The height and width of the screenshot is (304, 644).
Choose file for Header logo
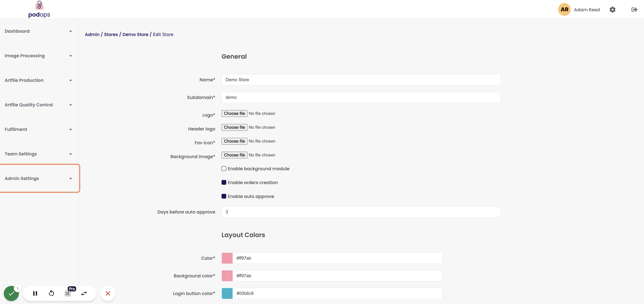234,127
